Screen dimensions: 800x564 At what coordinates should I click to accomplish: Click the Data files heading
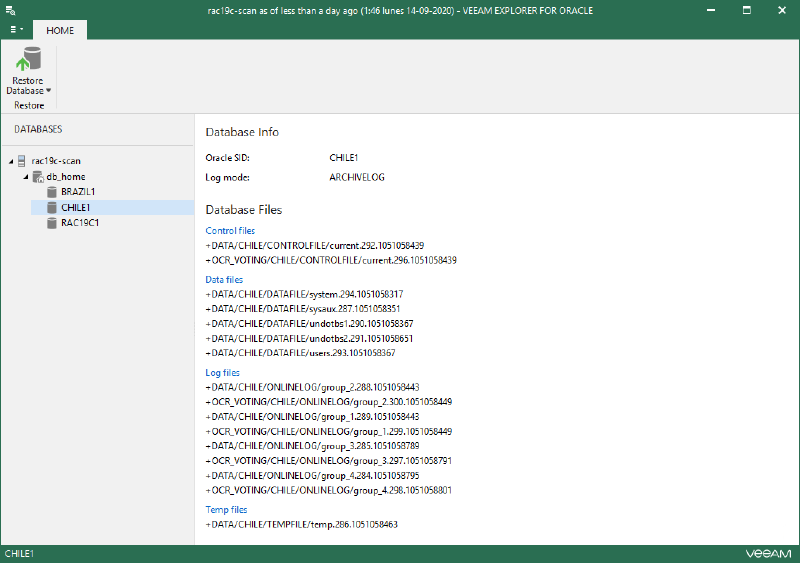[x=224, y=280]
